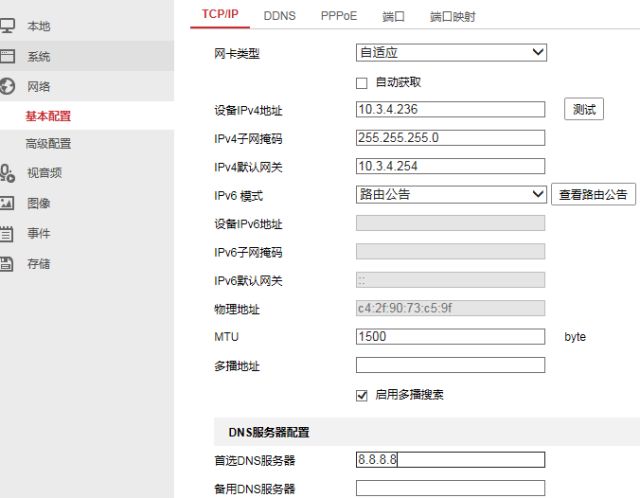640x498 pixels.
Task: Switch to the DDNS tab
Action: pos(280,16)
